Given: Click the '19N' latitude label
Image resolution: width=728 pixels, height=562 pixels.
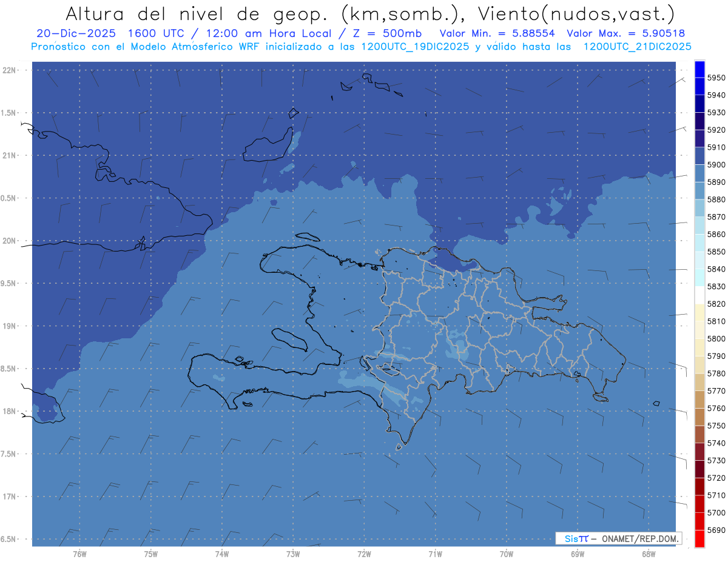Looking at the screenshot, I should (x=10, y=326).
